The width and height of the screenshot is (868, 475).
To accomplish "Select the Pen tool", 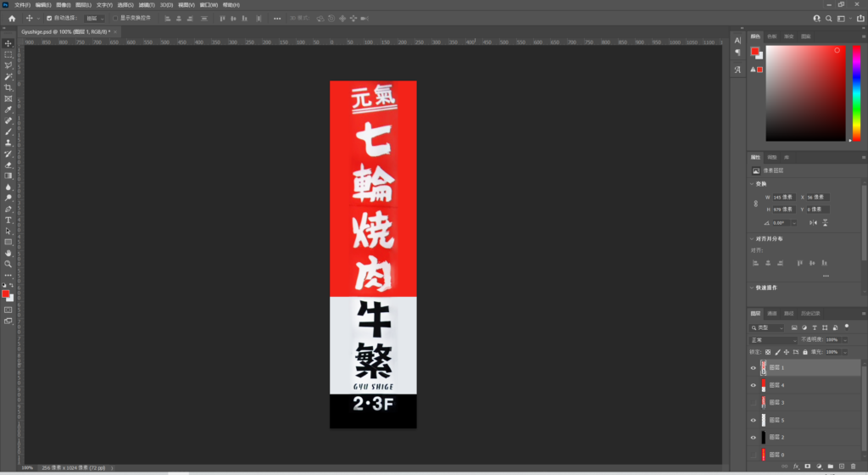I will 8,210.
